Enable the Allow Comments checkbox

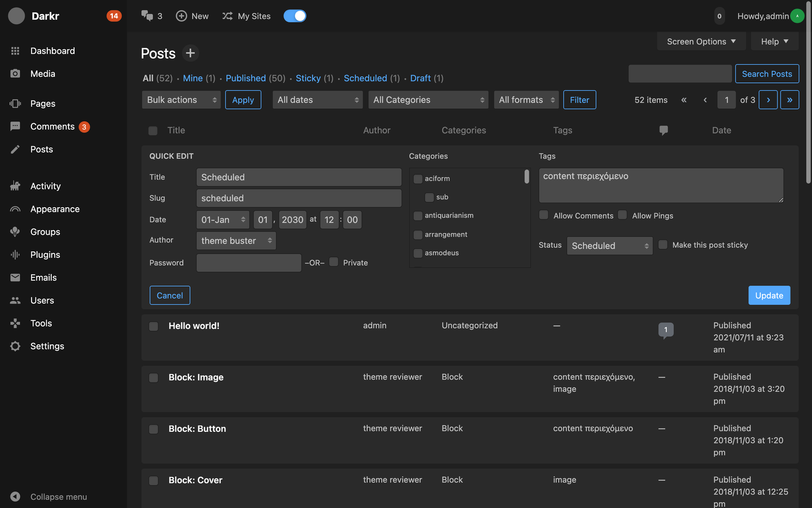(544, 215)
